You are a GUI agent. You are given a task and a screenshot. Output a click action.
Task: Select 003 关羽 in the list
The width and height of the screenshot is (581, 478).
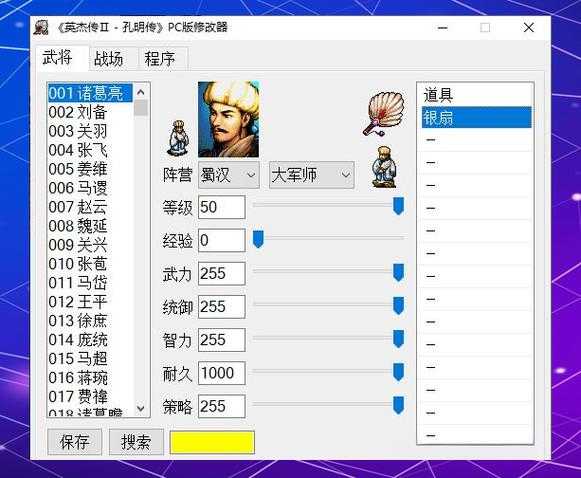(x=90, y=131)
